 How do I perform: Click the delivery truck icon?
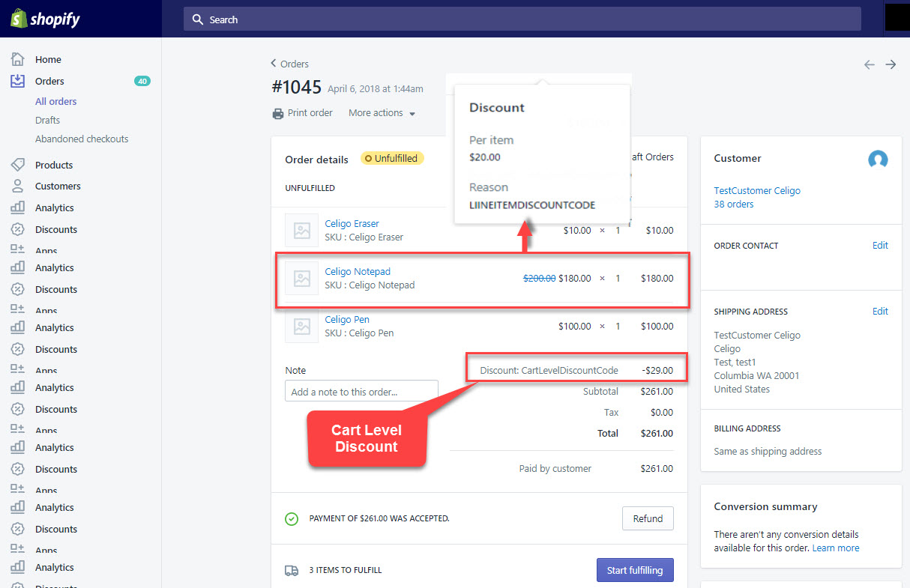click(x=292, y=570)
